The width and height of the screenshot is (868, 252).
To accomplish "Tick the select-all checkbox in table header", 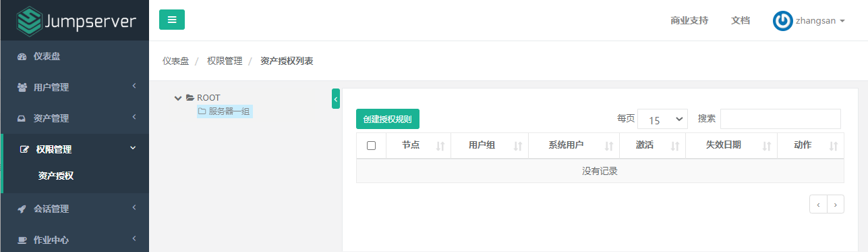I will tap(371, 145).
